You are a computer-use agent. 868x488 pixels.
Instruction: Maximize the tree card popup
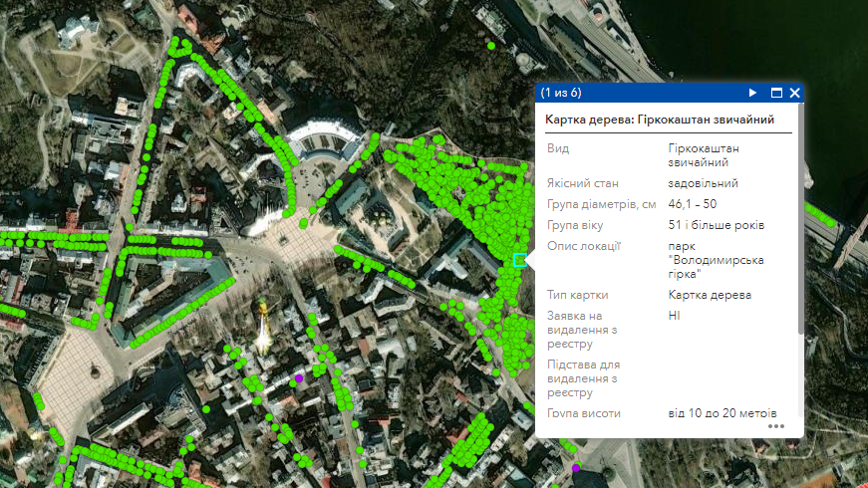click(x=776, y=93)
